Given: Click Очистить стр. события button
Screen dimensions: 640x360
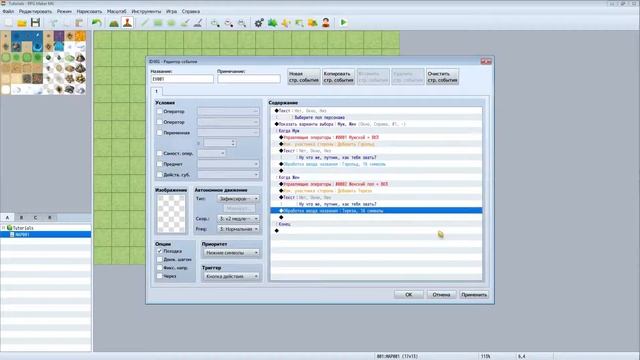Looking at the screenshot, I should click(442, 77).
